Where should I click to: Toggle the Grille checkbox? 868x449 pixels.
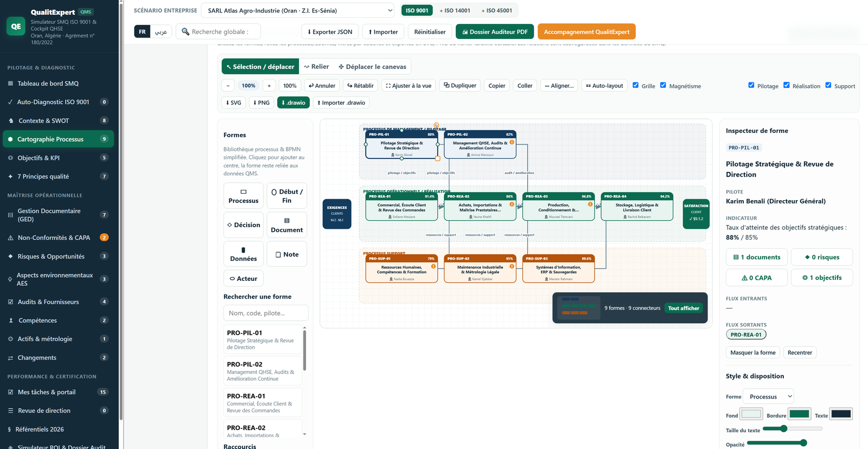636,85
